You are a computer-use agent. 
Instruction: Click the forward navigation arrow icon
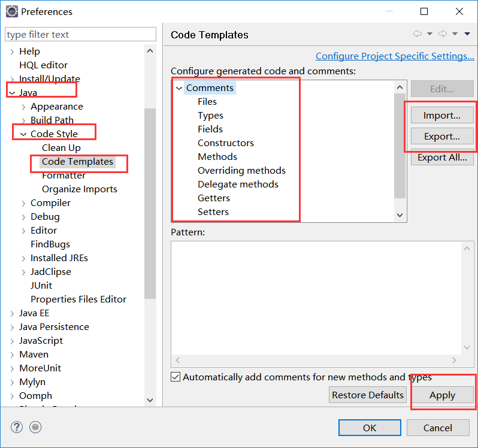point(443,34)
